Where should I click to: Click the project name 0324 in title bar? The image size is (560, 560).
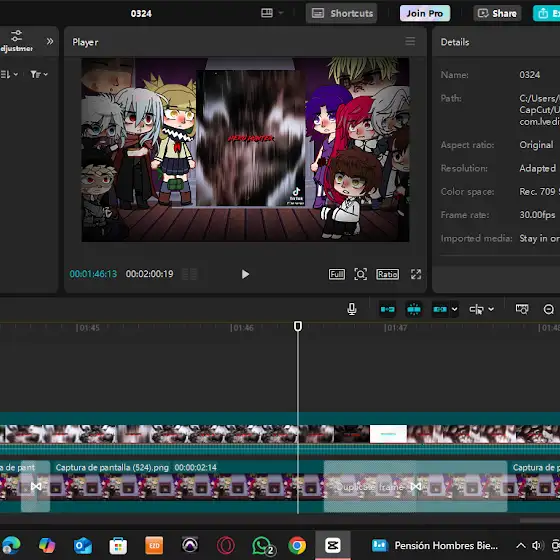pyautogui.click(x=141, y=14)
